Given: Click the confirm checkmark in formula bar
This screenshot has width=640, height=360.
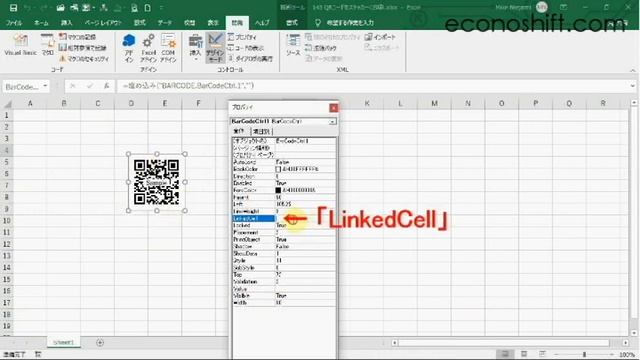Looking at the screenshot, I should (89, 86).
